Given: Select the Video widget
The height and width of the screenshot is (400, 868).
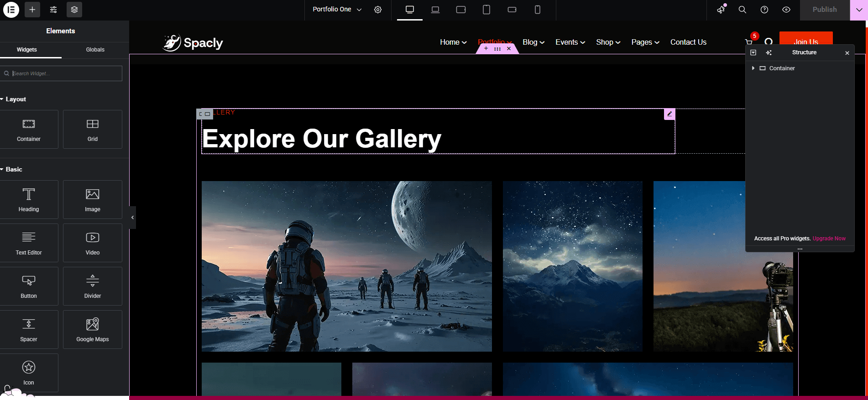Looking at the screenshot, I should 93,243.
